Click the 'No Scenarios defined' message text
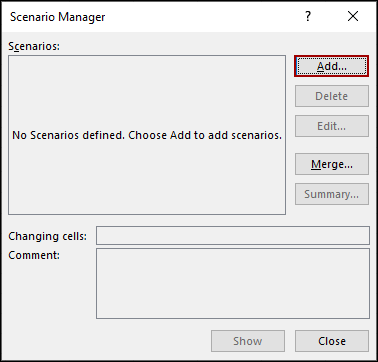 click(147, 135)
